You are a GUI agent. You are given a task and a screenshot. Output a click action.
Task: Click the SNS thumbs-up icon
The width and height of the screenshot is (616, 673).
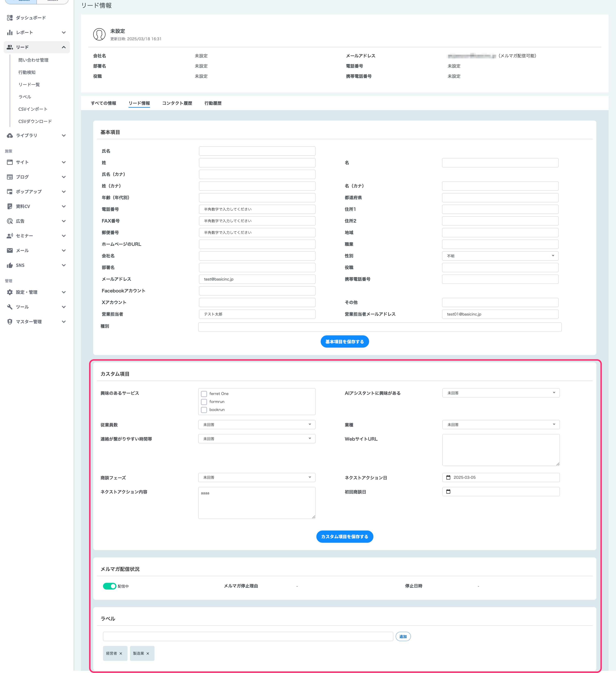coord(10,265)
